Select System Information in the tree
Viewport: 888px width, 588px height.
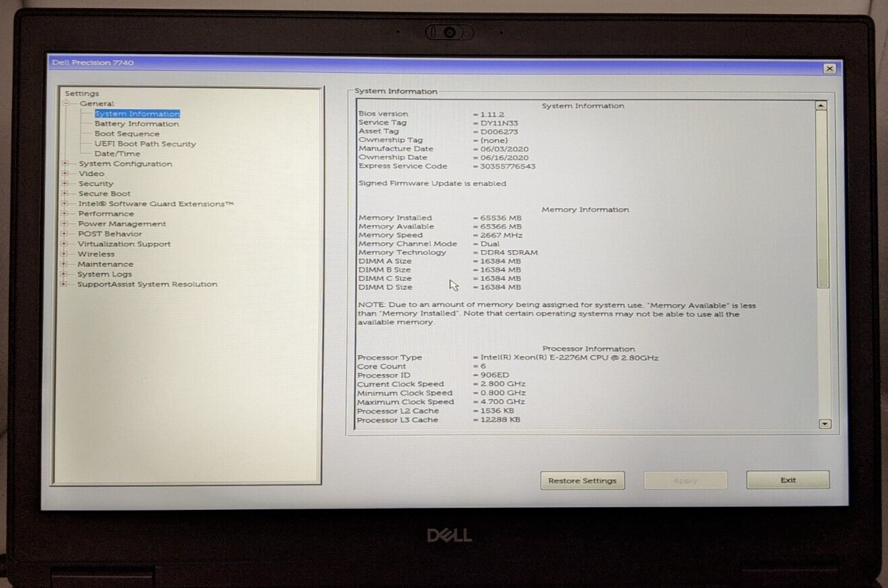137,114
